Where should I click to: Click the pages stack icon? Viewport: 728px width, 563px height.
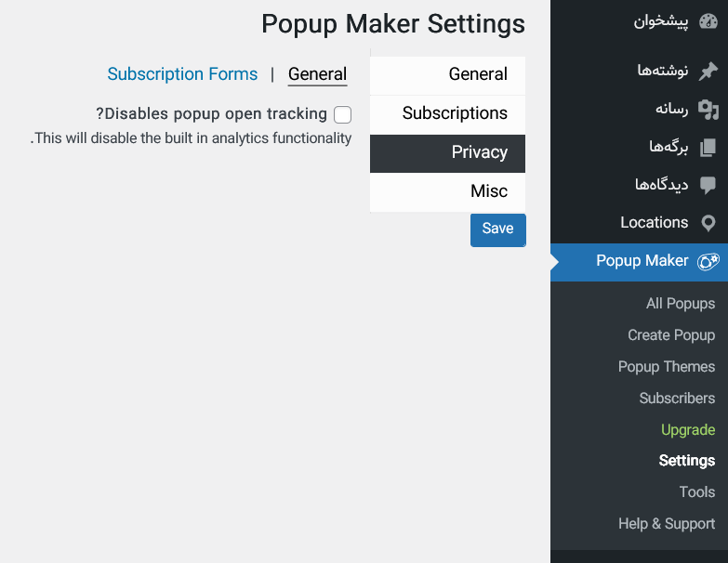(x=708, y=148)
